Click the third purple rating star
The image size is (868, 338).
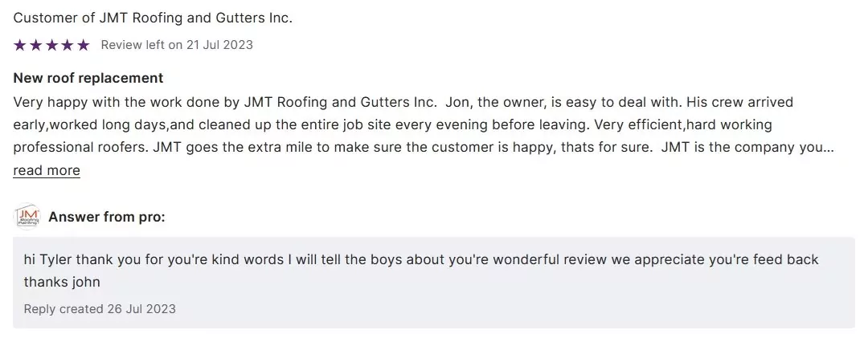click(x=51, y=45)
